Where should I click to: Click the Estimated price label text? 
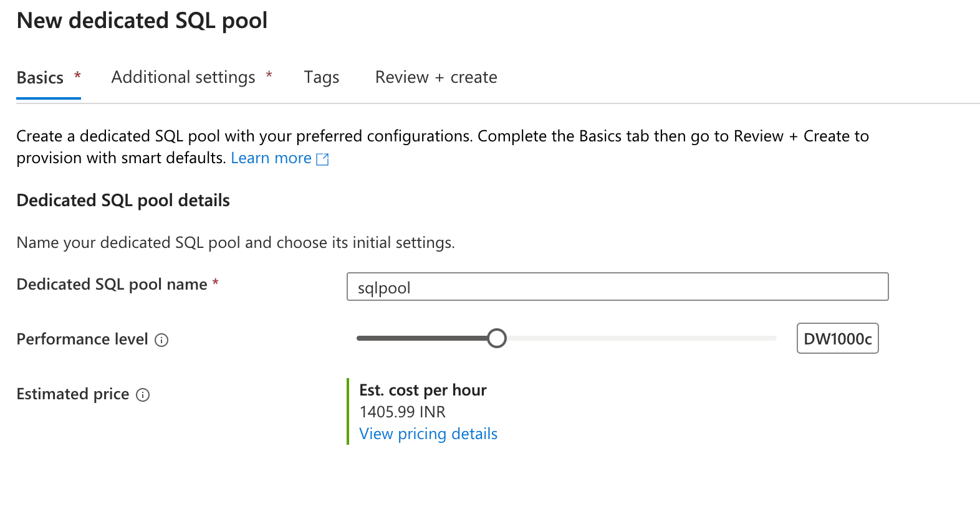point(73,394)
